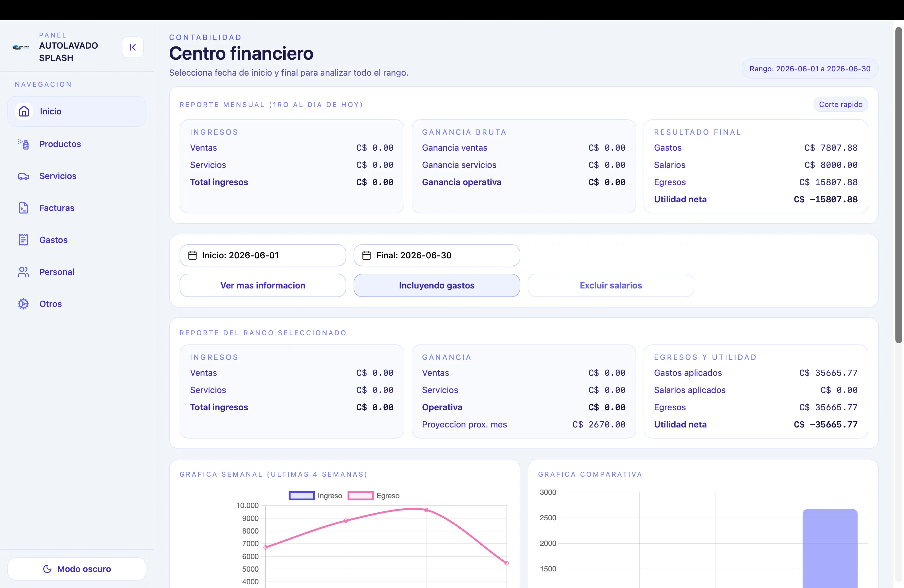Click the Gastos receipt icon
The width and height of the screenshot is (904, 588).
click(x=23, y=240)
